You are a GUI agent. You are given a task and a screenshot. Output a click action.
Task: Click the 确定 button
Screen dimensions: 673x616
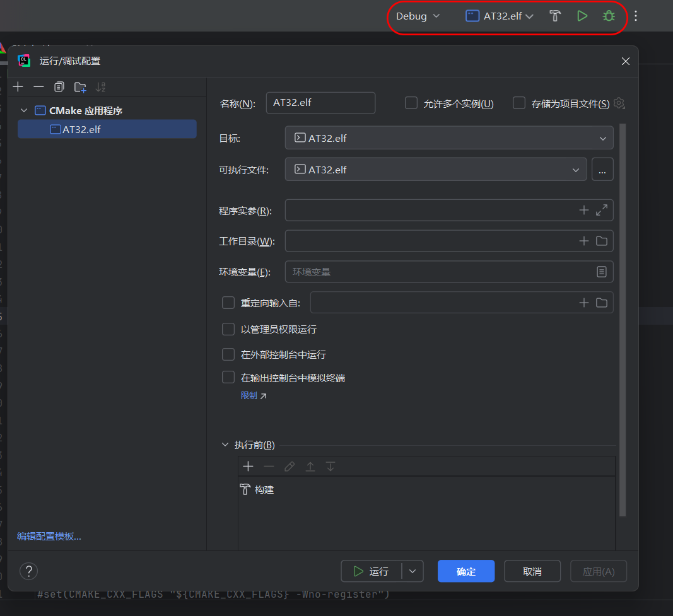pos(466,571)
